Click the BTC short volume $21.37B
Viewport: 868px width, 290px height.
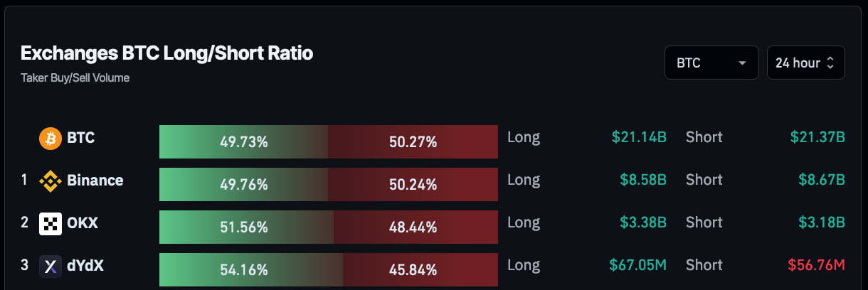[x=817, y=137]
